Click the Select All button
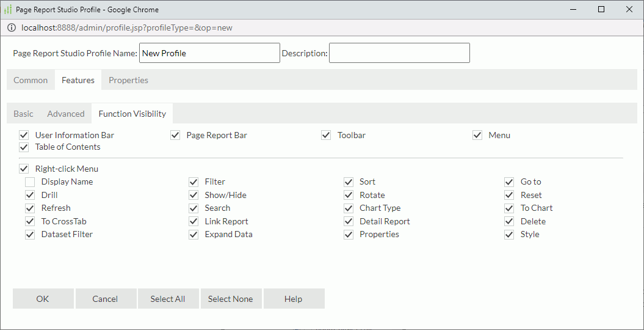Viewport: 644px width, 330px height. click(x=167, y=299)
